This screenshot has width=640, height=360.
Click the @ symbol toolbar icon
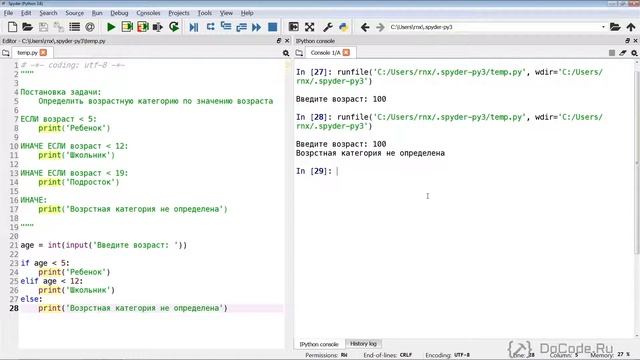click(x=90, y=27)
